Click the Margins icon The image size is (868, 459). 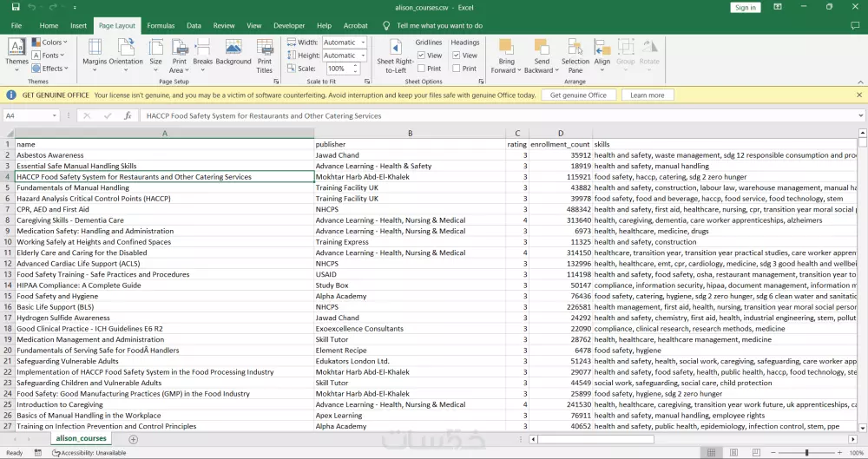[95, 49]
